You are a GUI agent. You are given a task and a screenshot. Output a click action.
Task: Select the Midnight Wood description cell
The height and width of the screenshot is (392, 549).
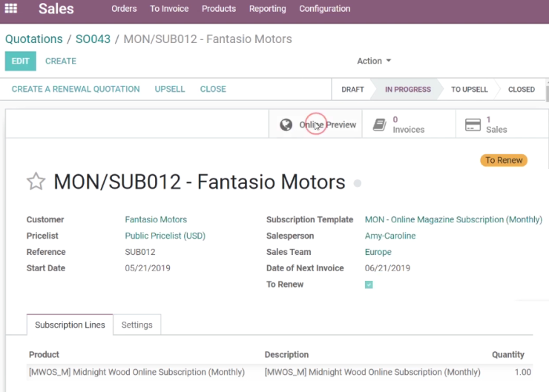pos(372,372)
